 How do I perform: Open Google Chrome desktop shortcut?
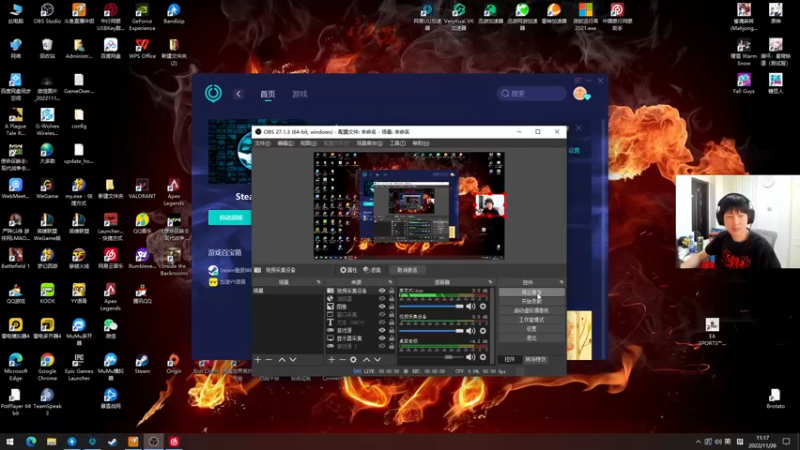click(x=47, y=366)
